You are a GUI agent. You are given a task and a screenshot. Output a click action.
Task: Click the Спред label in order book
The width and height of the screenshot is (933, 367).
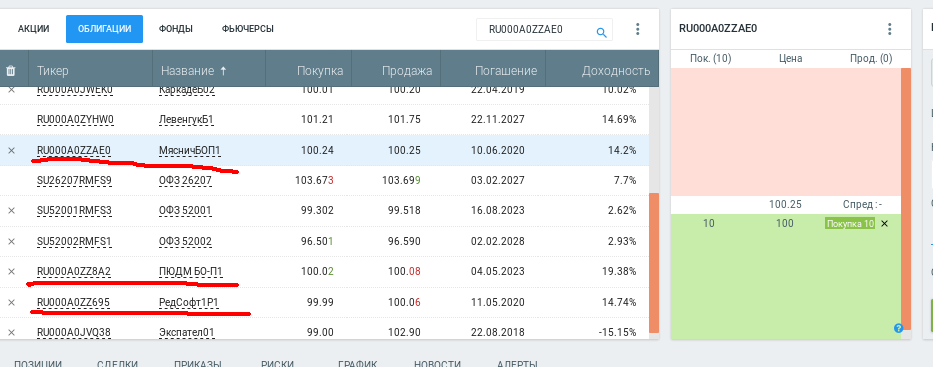(x=863, y=205)
